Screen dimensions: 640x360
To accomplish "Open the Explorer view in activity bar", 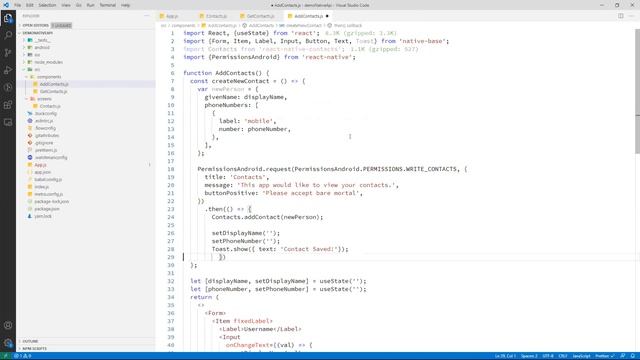I will pyautogui.click(x=8, y=18).
